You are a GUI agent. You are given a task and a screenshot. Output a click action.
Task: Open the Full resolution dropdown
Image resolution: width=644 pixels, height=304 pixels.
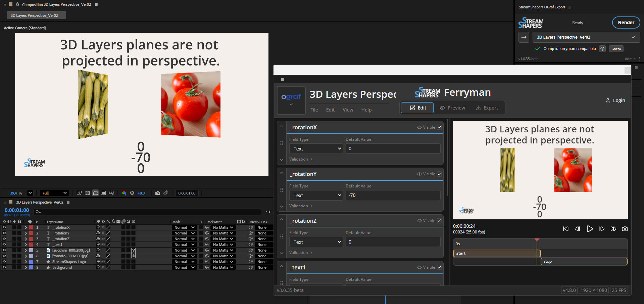(x=54, y=193)
